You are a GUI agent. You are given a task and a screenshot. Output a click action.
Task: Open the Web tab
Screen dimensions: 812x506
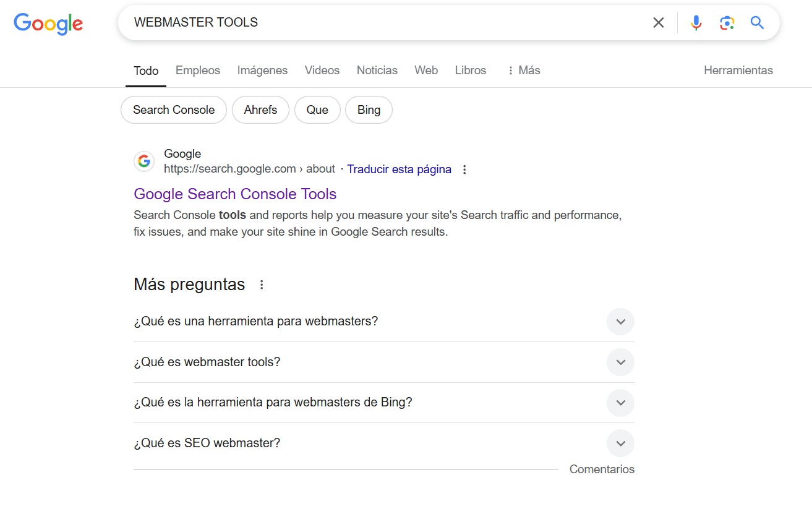pyautogui.click(x=426, y=71)
